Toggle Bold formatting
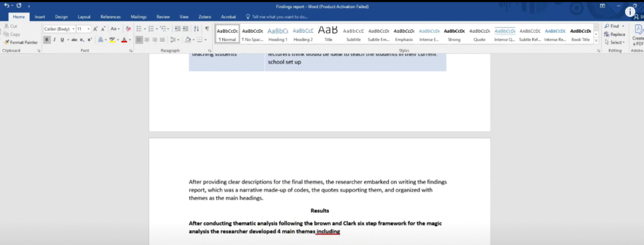The height and width of the screenshot is (245, 644). [x=47, y=40]
